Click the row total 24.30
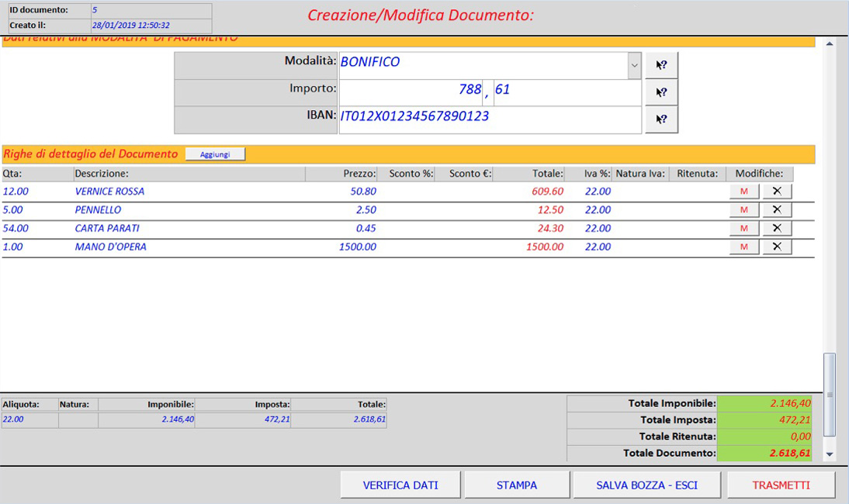Image resolution: width=849 pixels, height=504 pixels. click(x=551, y=228)
